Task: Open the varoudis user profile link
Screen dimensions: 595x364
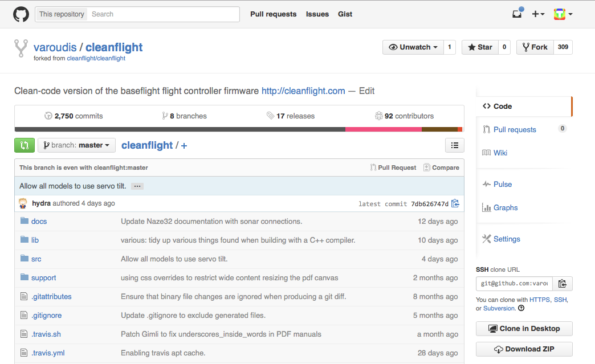Action: (55, 47)
